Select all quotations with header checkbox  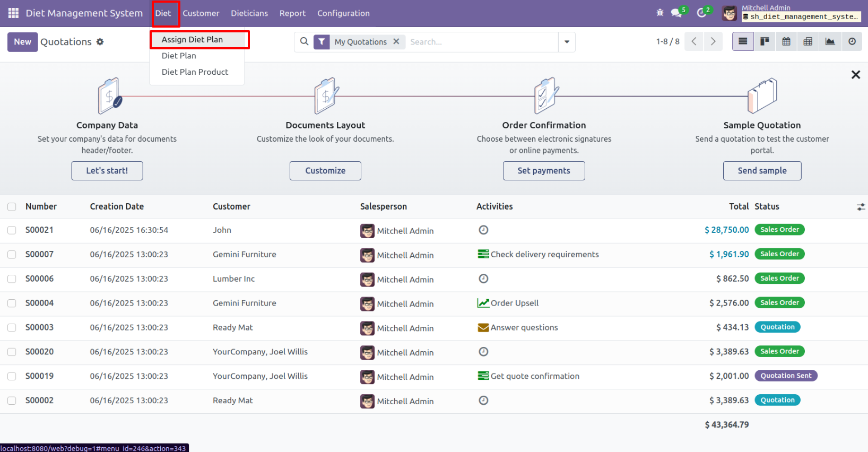(12, 207)
